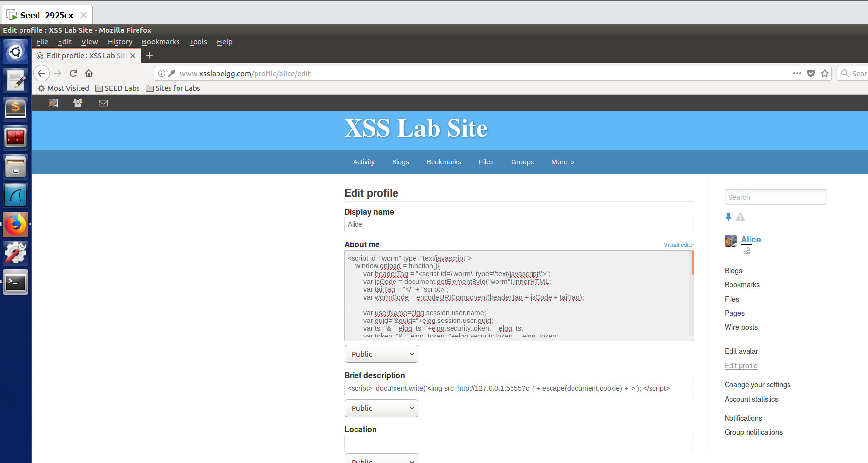Open the page actions ellipsis menu
This screenshot has height=463, width=868.
tap(797, 73)
